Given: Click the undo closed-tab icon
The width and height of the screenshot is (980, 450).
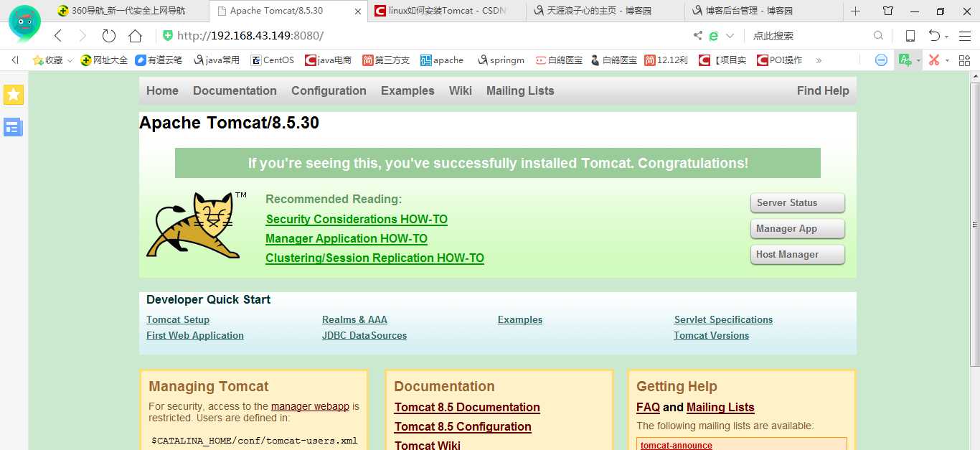Looking at the screenshot, I should (934, 36).
